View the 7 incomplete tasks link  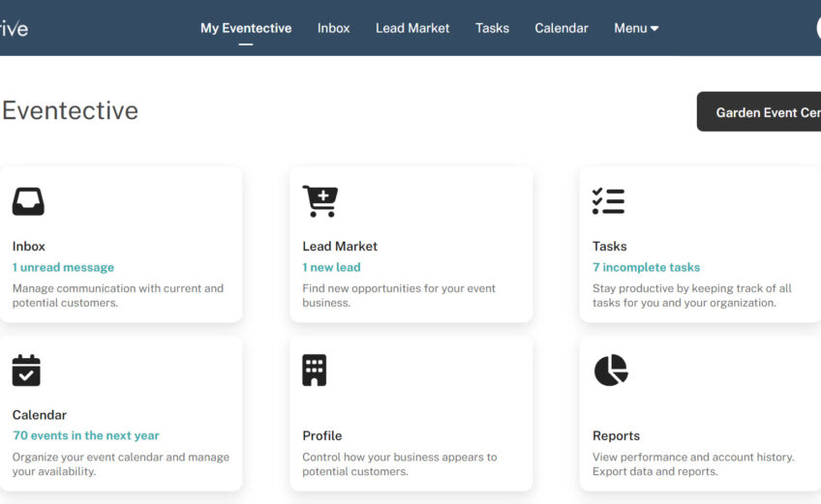pyautogui.click(x=646, y=268)
